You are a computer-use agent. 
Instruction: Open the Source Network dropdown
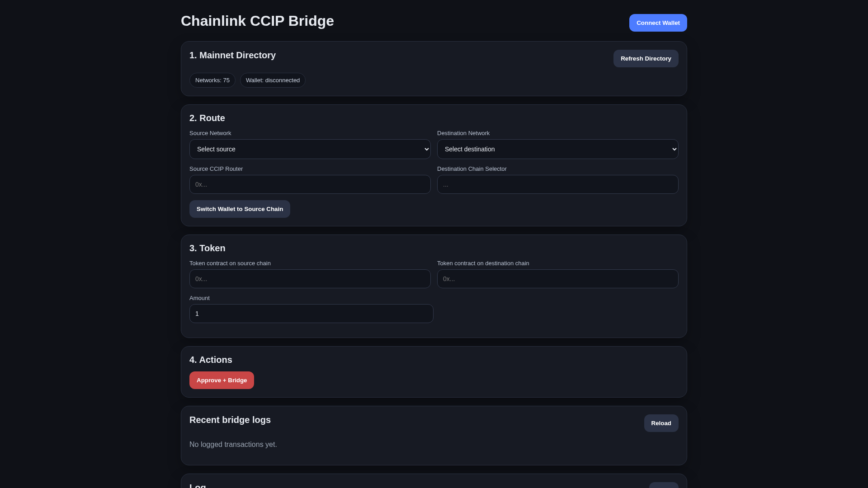coord(310,149)
